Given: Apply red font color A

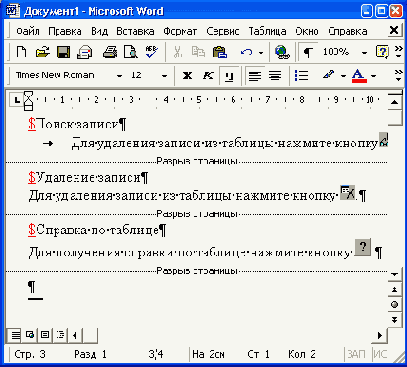Looking at the screenshot, I should click(x=359, y=76).
